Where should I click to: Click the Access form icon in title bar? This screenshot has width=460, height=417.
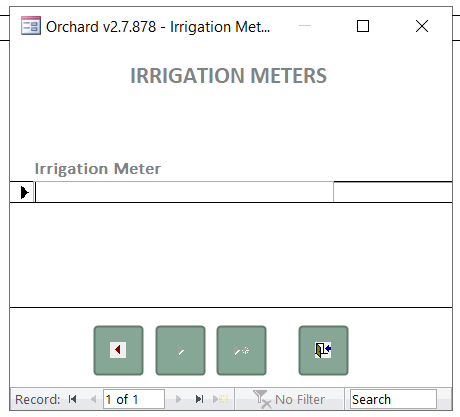pyautogui.click(x=31, y=26)
